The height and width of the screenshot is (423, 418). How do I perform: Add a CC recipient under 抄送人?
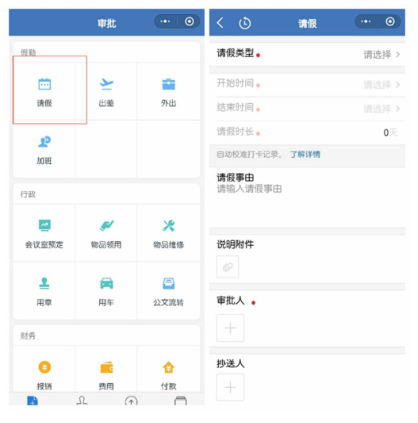(230, 387)
